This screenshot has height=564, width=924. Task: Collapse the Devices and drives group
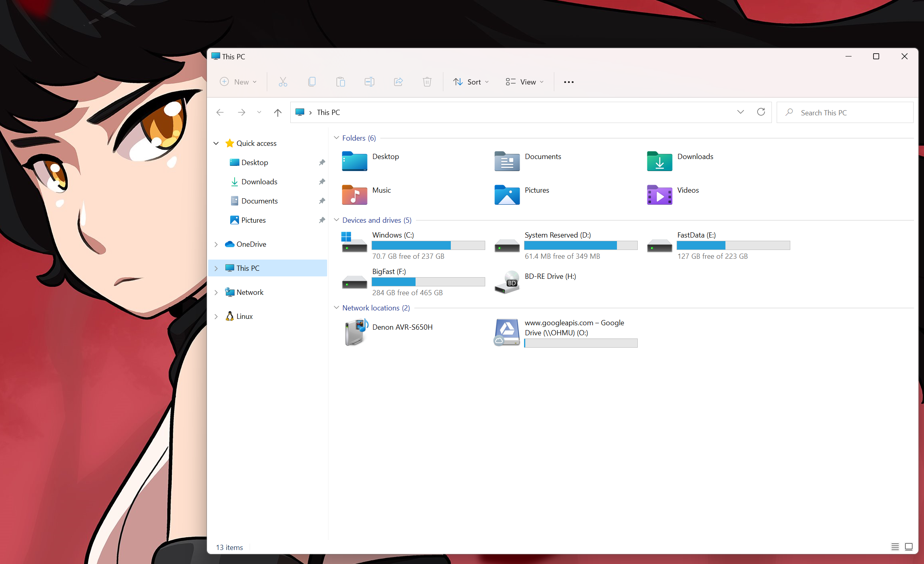pos(336,220)
